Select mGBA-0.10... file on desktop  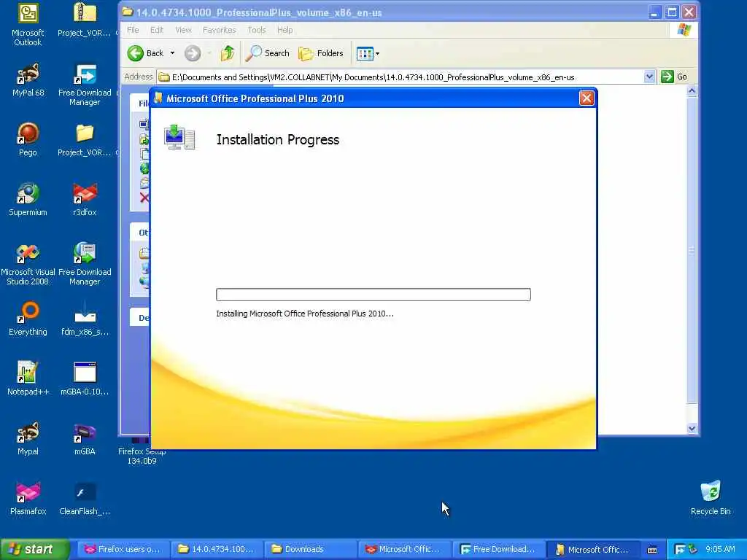tap(85, 379)
